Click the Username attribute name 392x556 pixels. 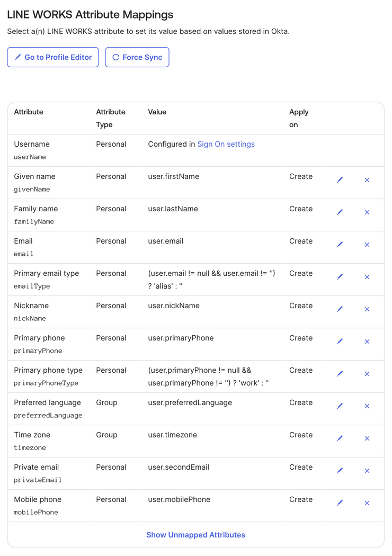pyautogui.click(x=32, y=144)
